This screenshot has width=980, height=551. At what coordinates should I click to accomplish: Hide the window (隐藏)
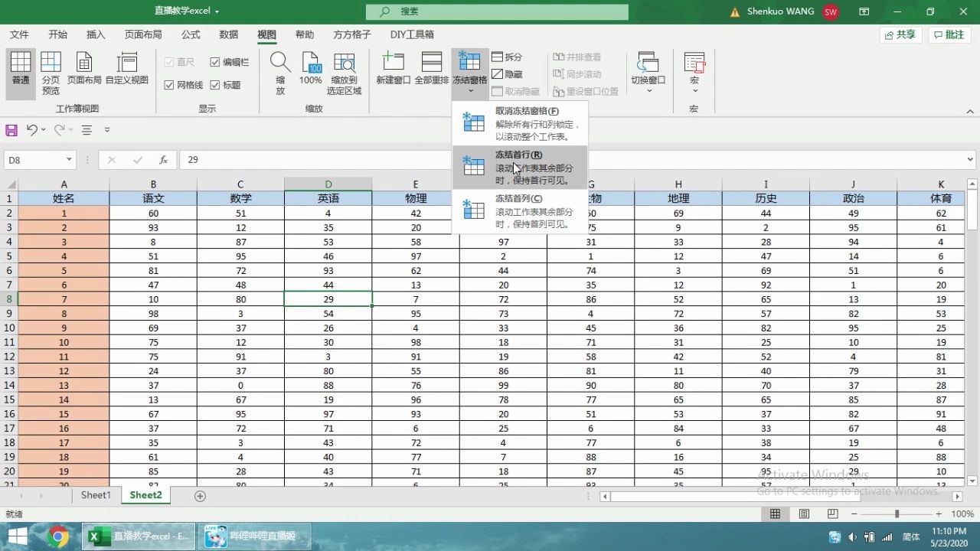click(507, 74)
